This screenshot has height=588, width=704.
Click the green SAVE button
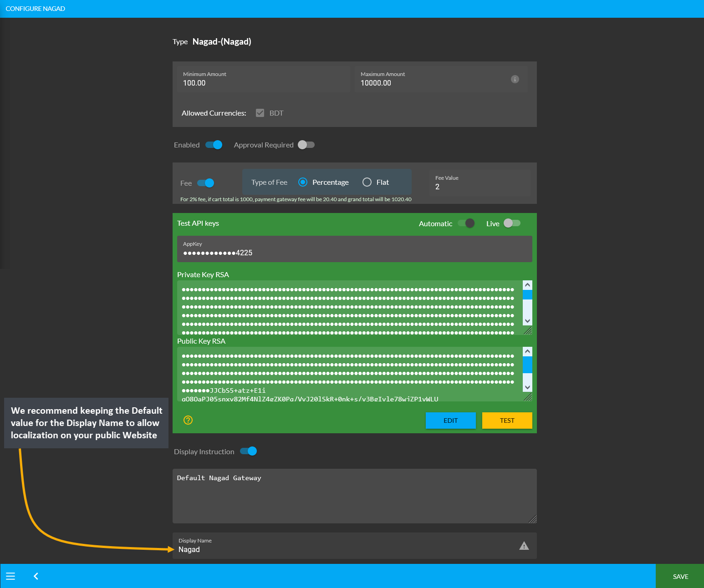pos(680,576)
